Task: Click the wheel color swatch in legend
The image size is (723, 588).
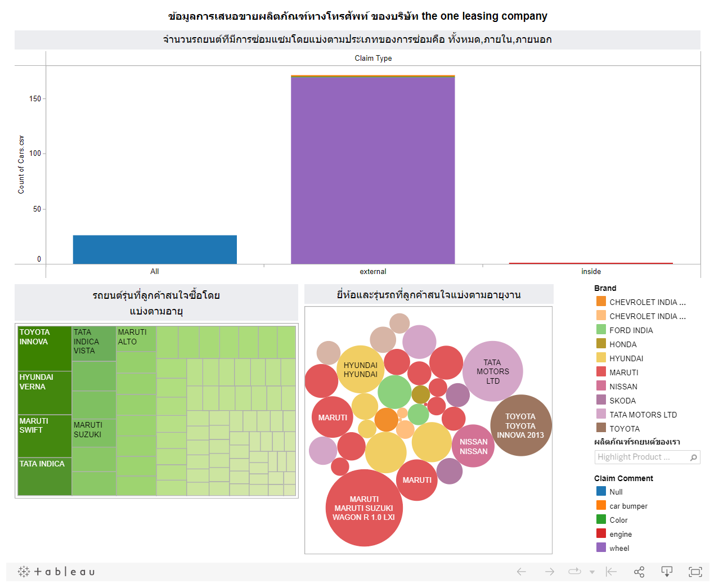Action: pyautogui.click(x=600, y=547)
